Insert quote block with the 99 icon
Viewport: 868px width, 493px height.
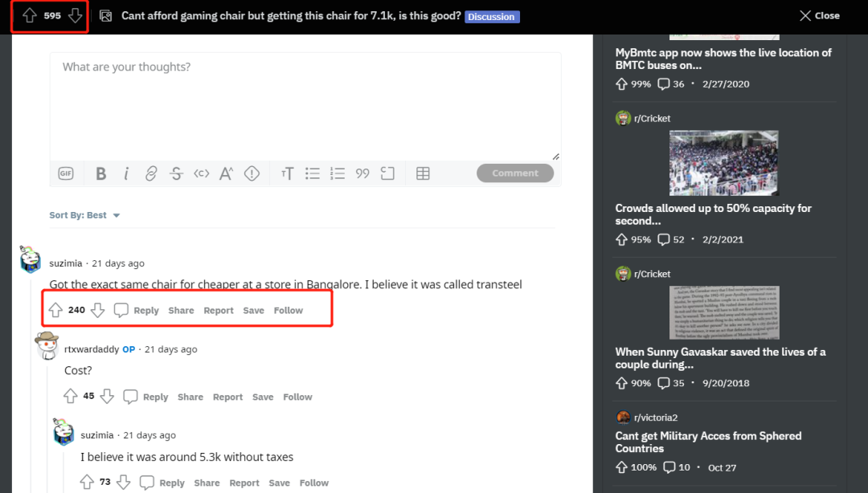coord(362,173)
